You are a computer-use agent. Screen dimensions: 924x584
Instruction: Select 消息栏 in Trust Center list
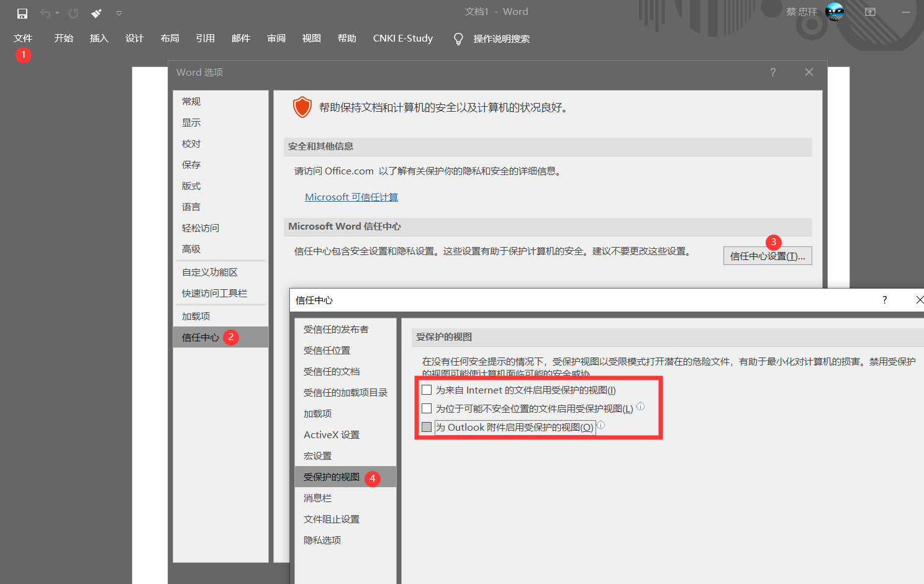[345, 498]
